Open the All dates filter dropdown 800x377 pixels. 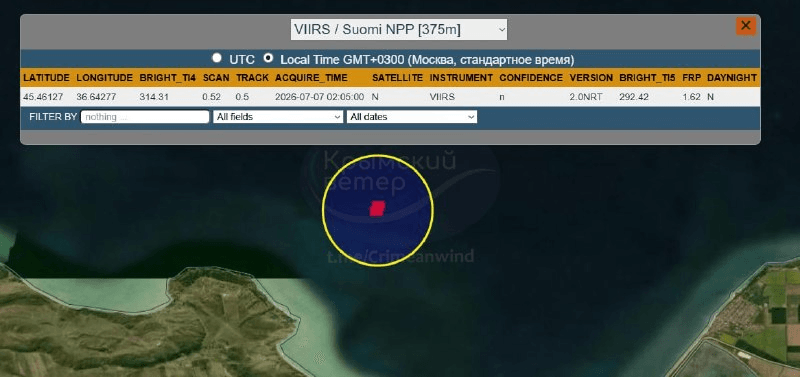pos(412,117)
